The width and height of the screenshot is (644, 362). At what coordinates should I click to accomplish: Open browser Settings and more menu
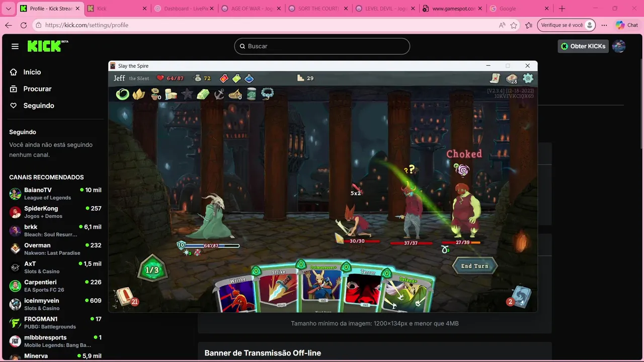tap(604, 25)
